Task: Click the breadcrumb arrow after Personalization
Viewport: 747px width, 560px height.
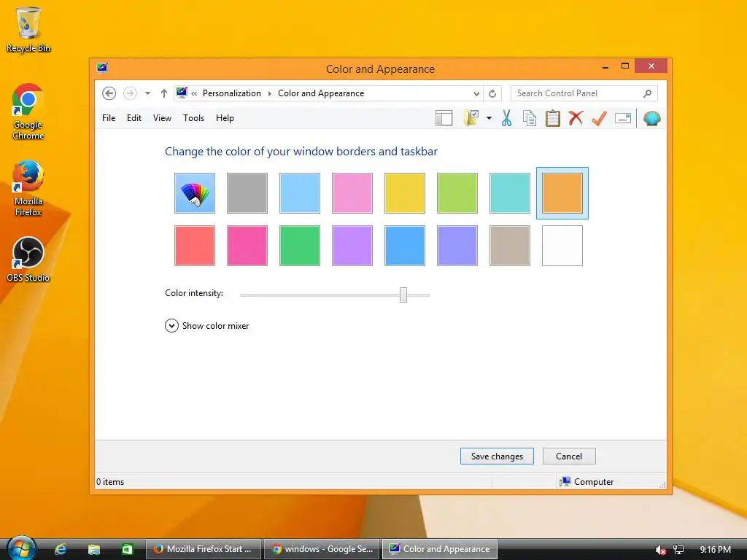Action: tap(270, 93)
